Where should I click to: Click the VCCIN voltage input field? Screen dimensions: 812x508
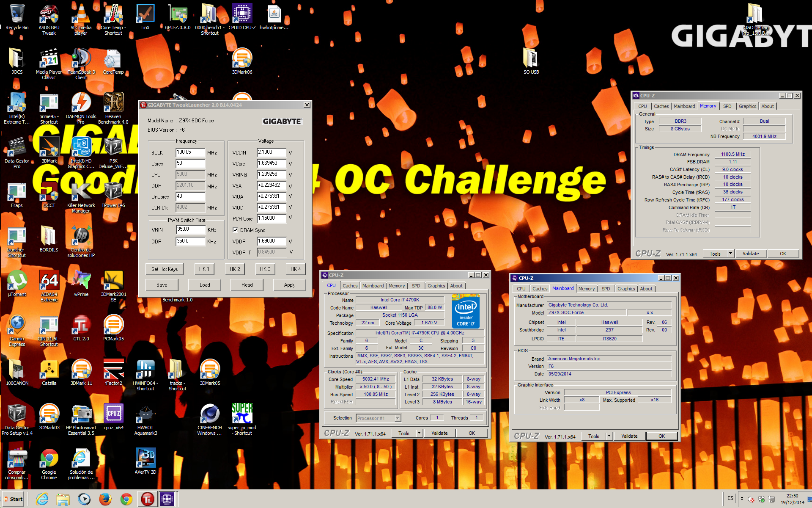(272, 152)
